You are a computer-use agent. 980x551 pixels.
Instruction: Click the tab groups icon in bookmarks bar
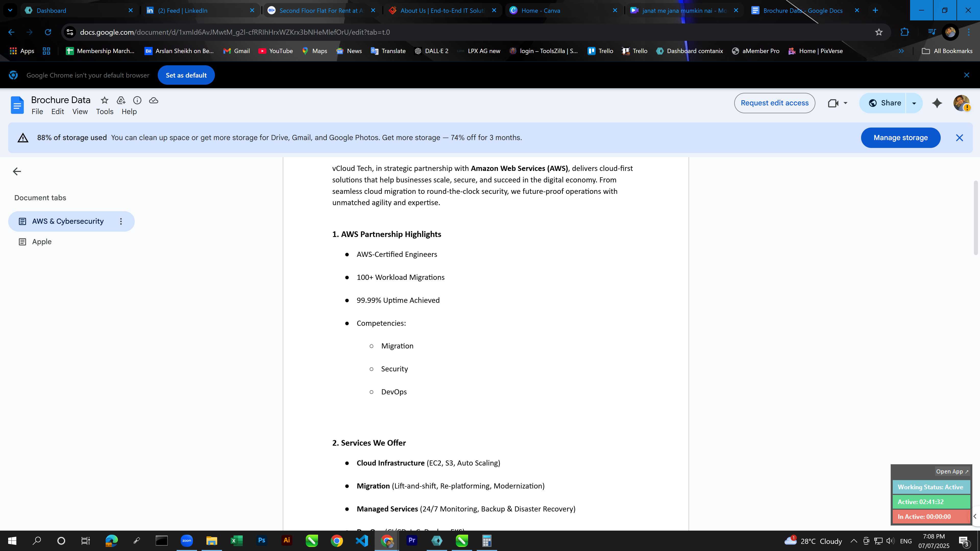46,51
